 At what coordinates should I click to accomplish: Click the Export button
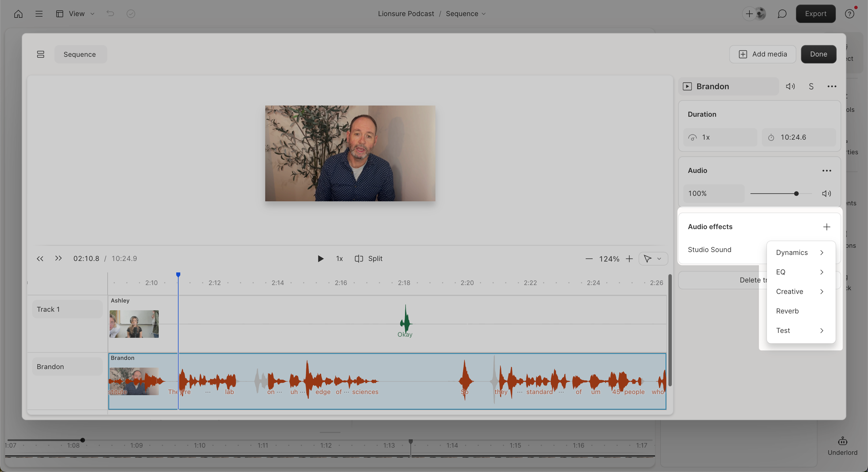pyautogui.click(x=815, y=13)
